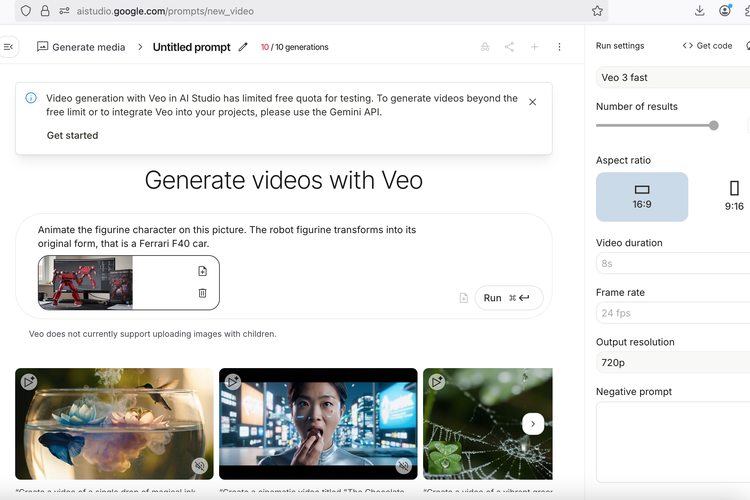Go to Generate media breadcrumb
Viewport: 750px width, 500px height.
coord(81,47)
